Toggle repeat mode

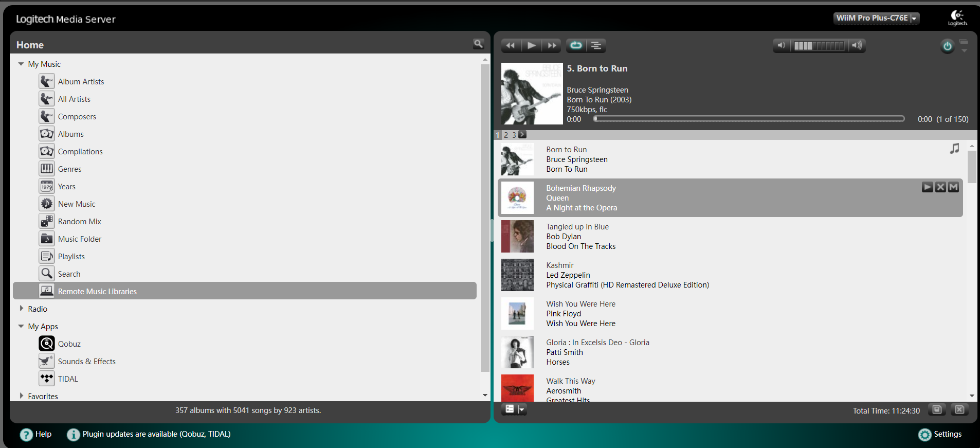point(576,45)
